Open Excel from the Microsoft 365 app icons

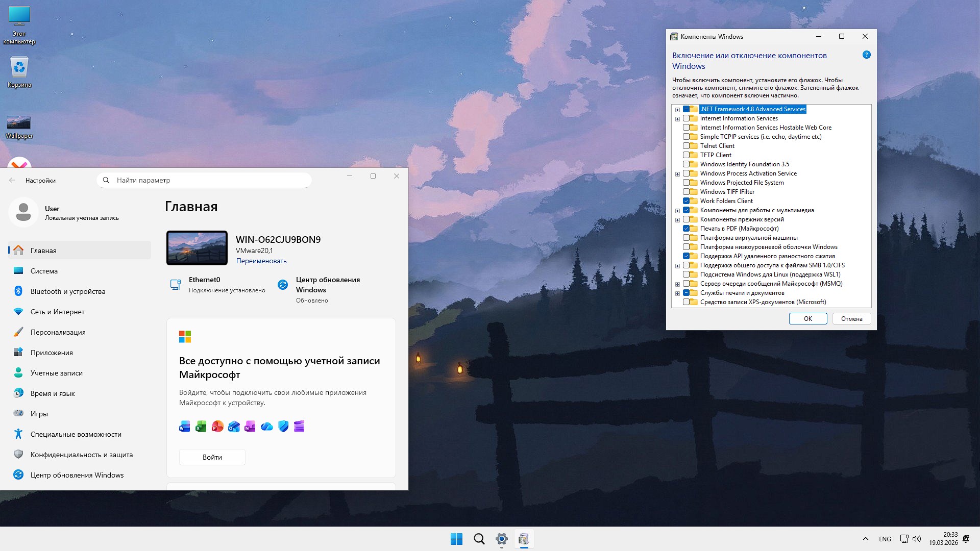pos(201,427)
